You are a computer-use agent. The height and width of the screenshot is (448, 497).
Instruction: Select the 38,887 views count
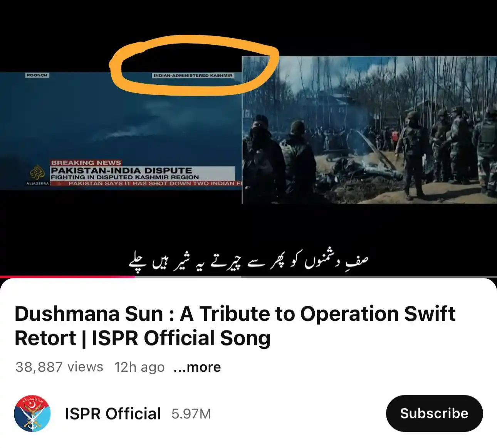click(x=59, y=367)
